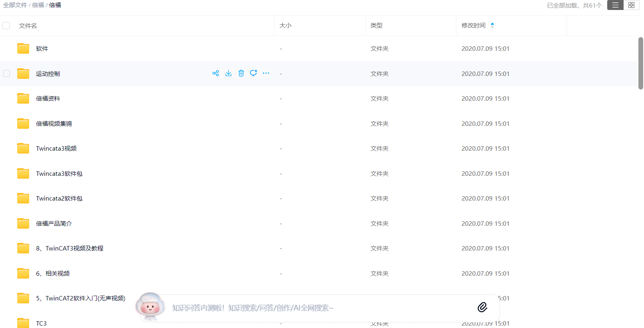This screenshot has height=328, width=644.
Task: Check the 运动控制 row checkbox
Action: point(7,74)
